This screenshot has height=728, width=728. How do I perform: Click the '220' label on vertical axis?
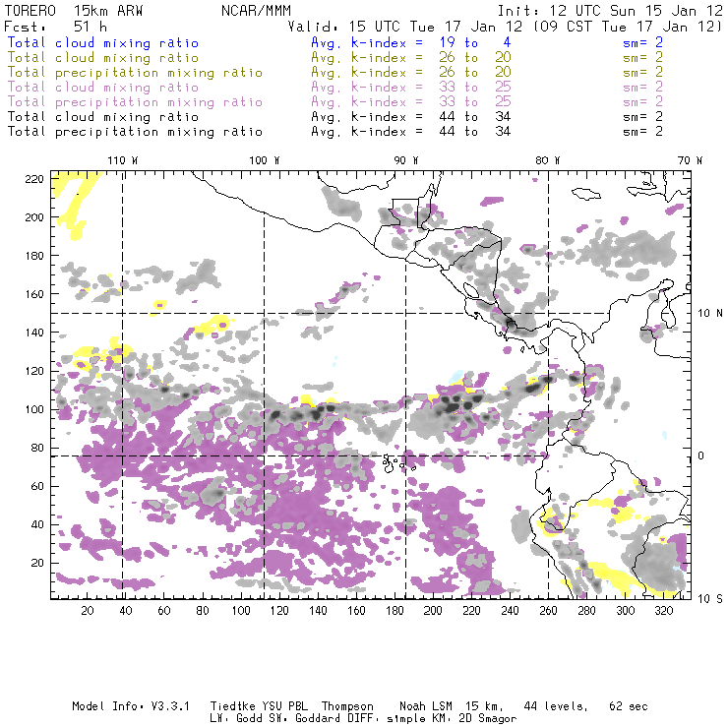[34, 179]
